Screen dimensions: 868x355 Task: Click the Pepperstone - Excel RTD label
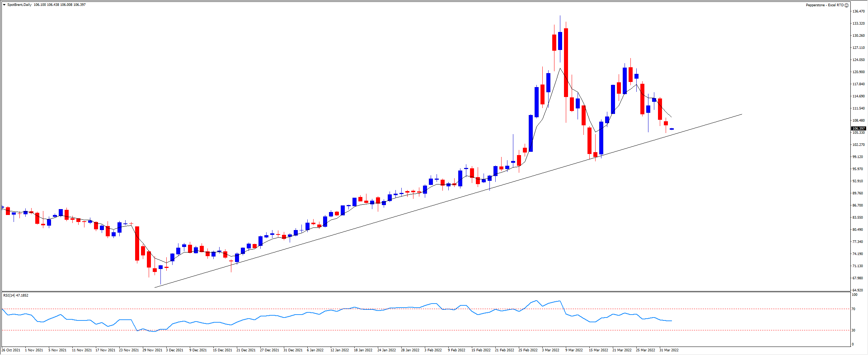[824, 5]
